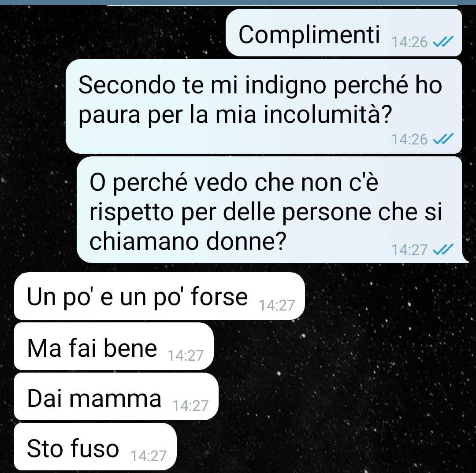The height and width of the screenshot is (473, 476).
Task: Tap the 14:26 timestamp under 'incolumità?'
Action: click(x=409, y=139)
